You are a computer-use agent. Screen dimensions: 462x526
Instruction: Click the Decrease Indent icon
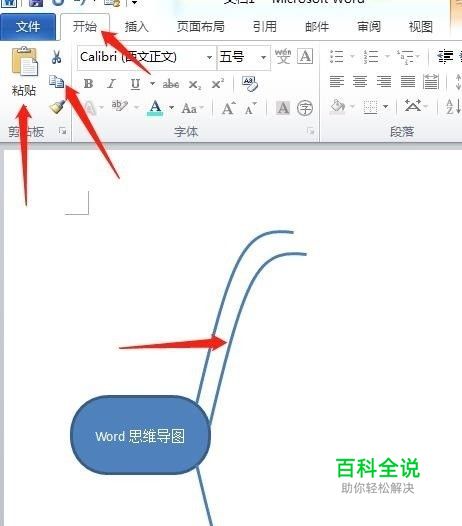[x=445, y=57]
